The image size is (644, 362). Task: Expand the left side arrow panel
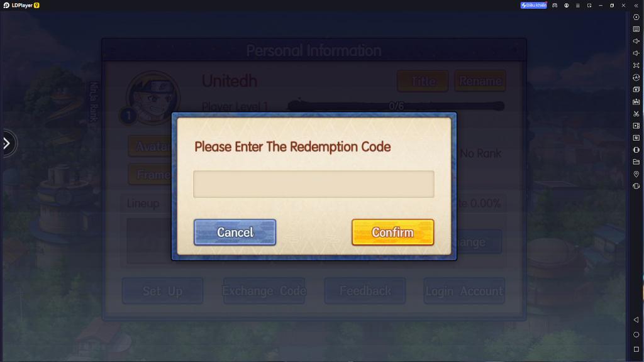click(x=7, y=143)
